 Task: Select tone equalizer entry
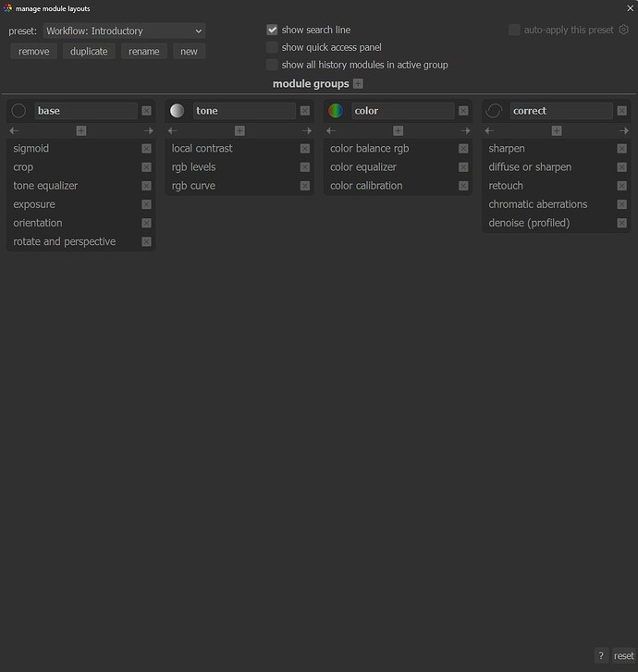45,186
